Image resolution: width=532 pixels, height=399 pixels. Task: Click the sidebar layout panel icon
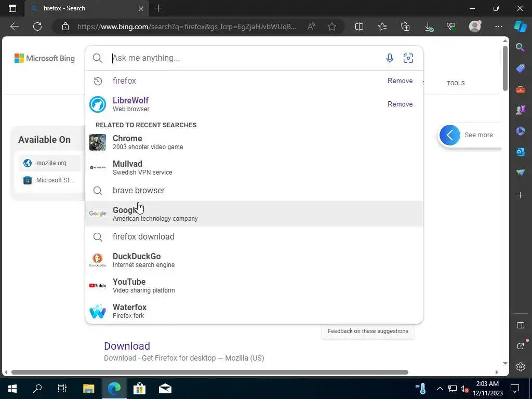(521, 325)
